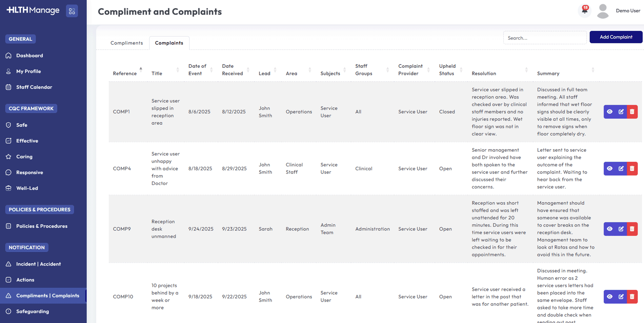The width and height of the screenshot is (644, 323).
Task: Open the Safeguarding sidebar link
Action: (x=33, y=311)
